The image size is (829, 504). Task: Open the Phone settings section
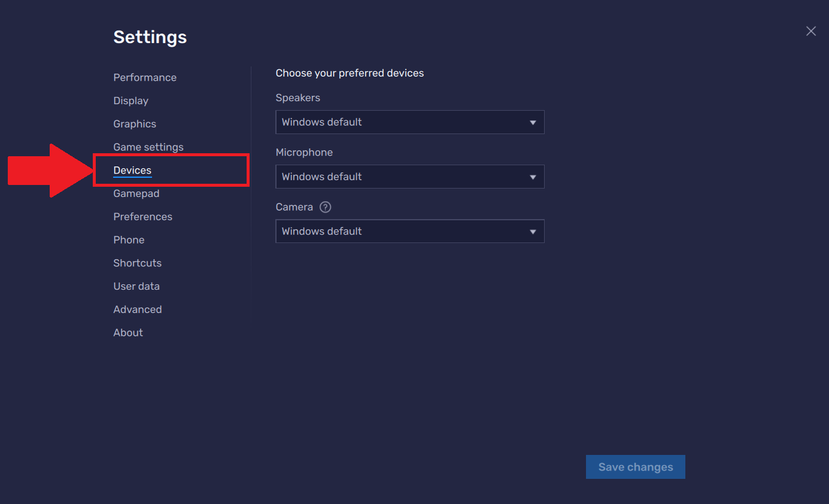click(x=129, y=240)
